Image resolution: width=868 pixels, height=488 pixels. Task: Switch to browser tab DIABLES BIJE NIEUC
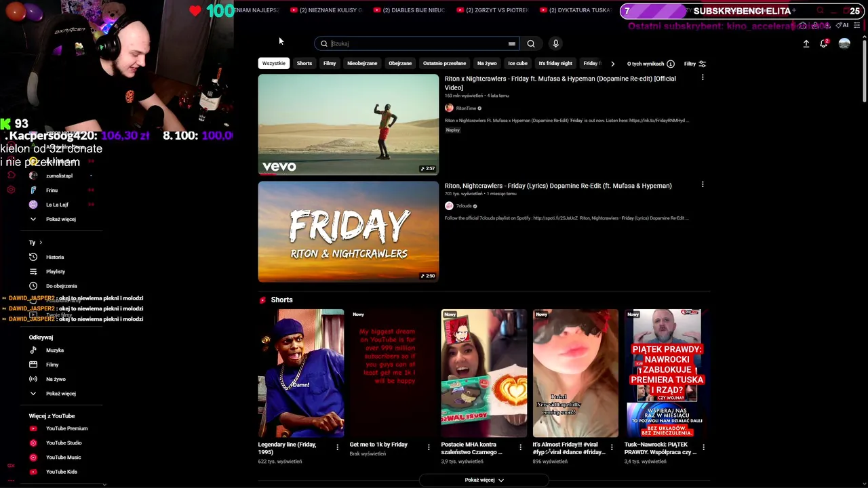409,10
